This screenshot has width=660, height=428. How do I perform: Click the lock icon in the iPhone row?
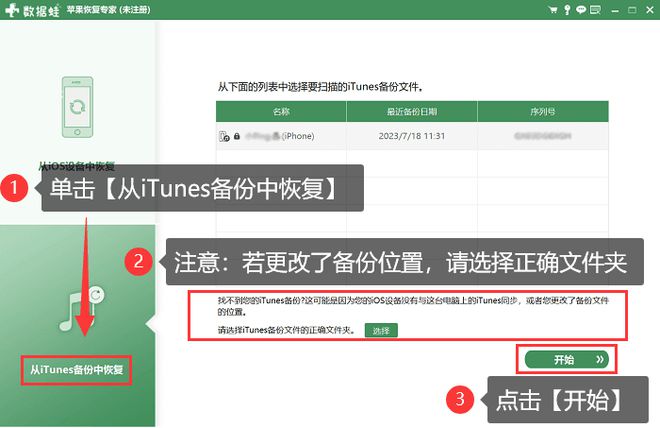tap(237, 136)
